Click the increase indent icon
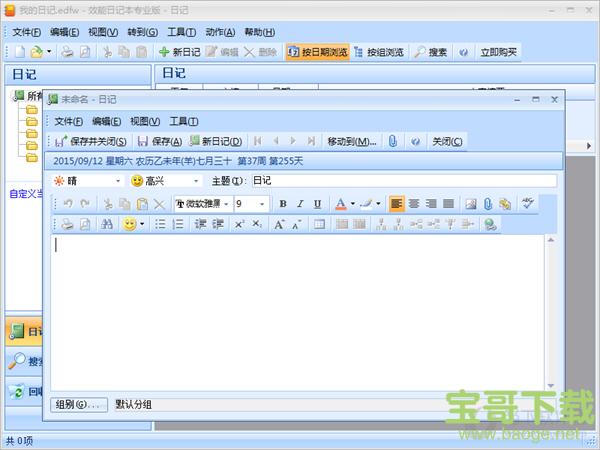Viewport: 600px width, 450px height. pyautogui.click(x=218, y=224)
